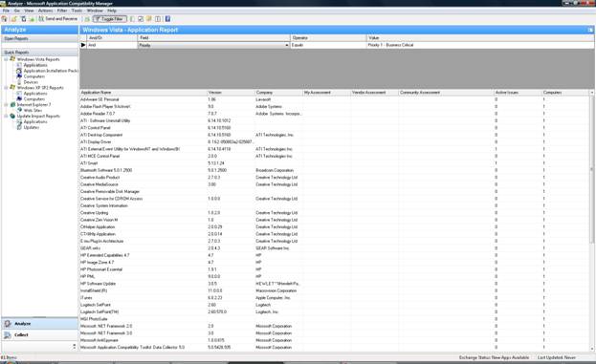596x364 pixels.
Task: Collapse the Update Impact Reports tree node
Action: (x=6, y=116)
